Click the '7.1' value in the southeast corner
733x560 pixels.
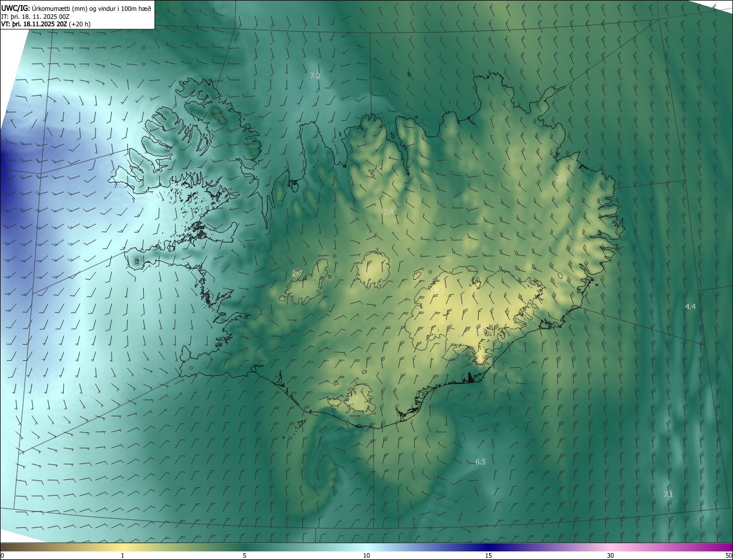[x=668, y=494]
